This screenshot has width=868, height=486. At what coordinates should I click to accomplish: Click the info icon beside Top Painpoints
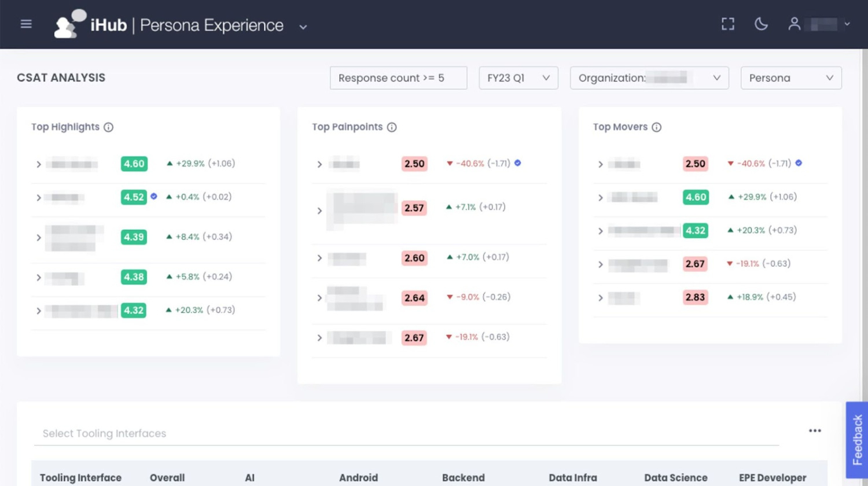(x=392, y=127)
